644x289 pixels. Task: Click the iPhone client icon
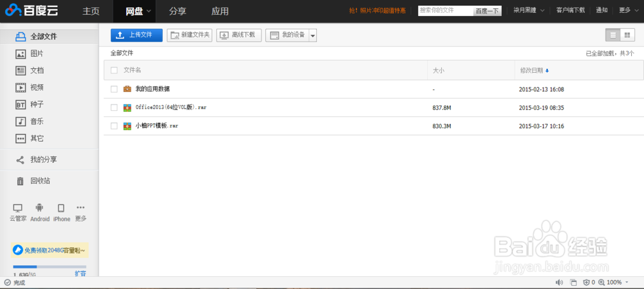[x=61, y=208]
